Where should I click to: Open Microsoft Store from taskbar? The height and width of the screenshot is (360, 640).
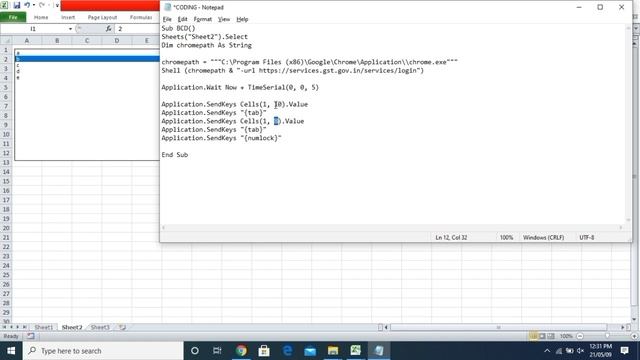[x=264, y=351]
